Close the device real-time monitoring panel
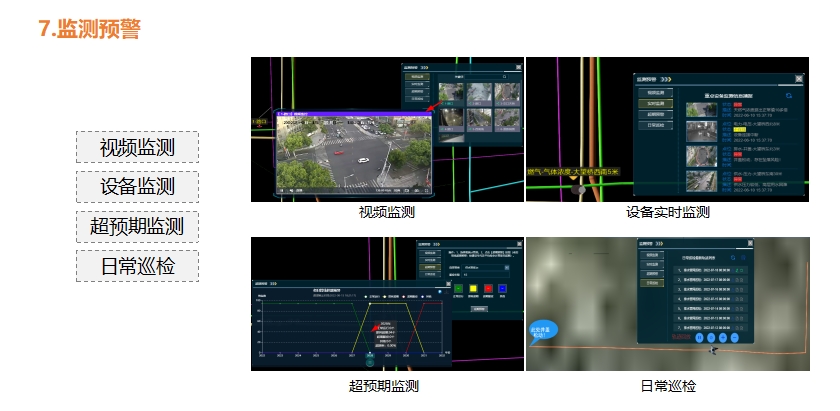The height and width of the screenshot is (411, 840). pos(799,79)
